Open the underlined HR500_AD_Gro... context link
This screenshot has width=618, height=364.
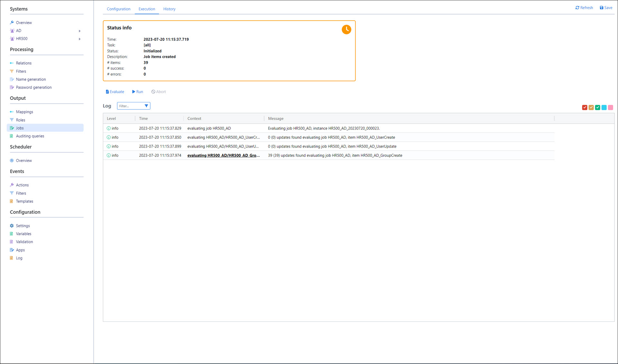pyautogui.click(x=223, y=155)
